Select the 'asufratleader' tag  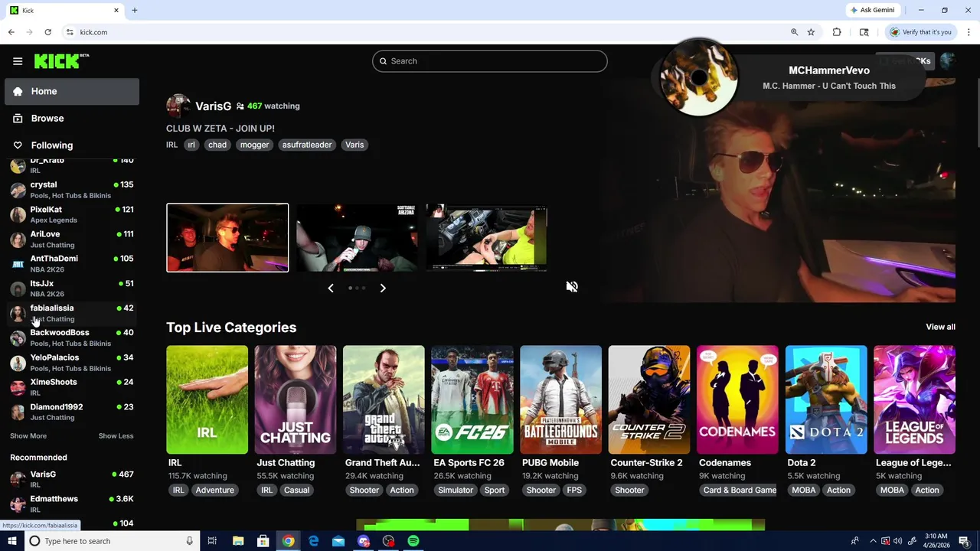(307, 145)
